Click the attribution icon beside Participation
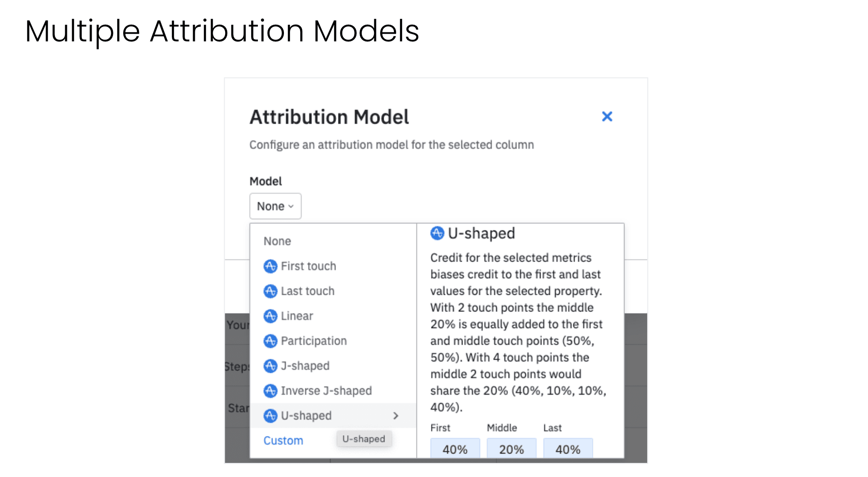The height and width of the screenshot is (477, 868). [271, 340]
